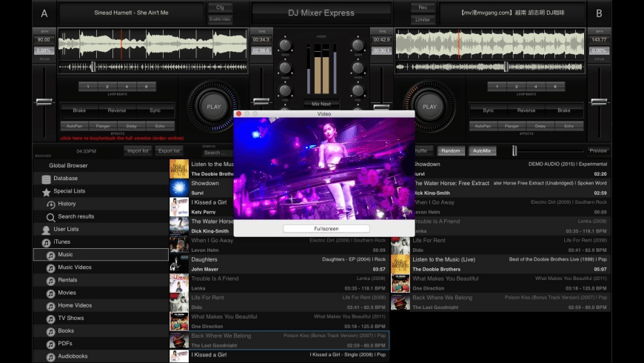Click deck A pitch slider handle
Viewport: 644px width, 363px height.
44,101
